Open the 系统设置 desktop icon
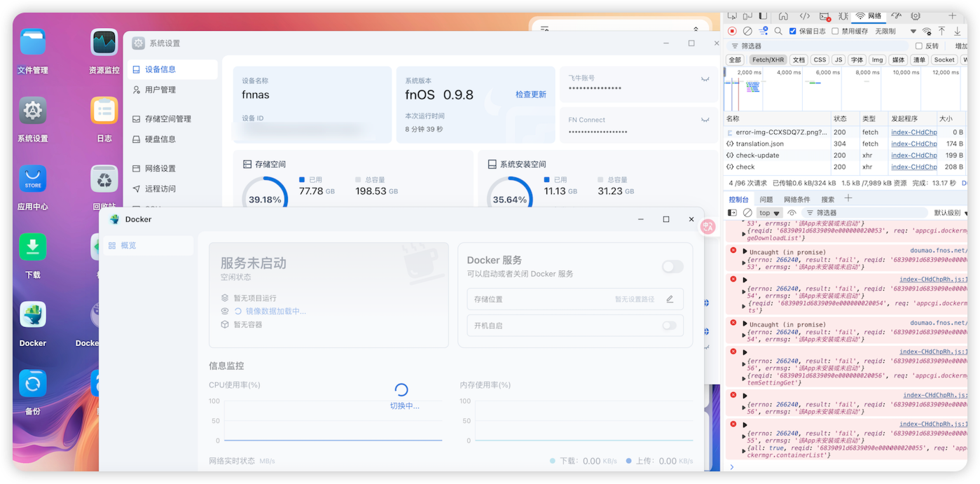The width and height of the screenshot is (980, 484). pos(32,111)
